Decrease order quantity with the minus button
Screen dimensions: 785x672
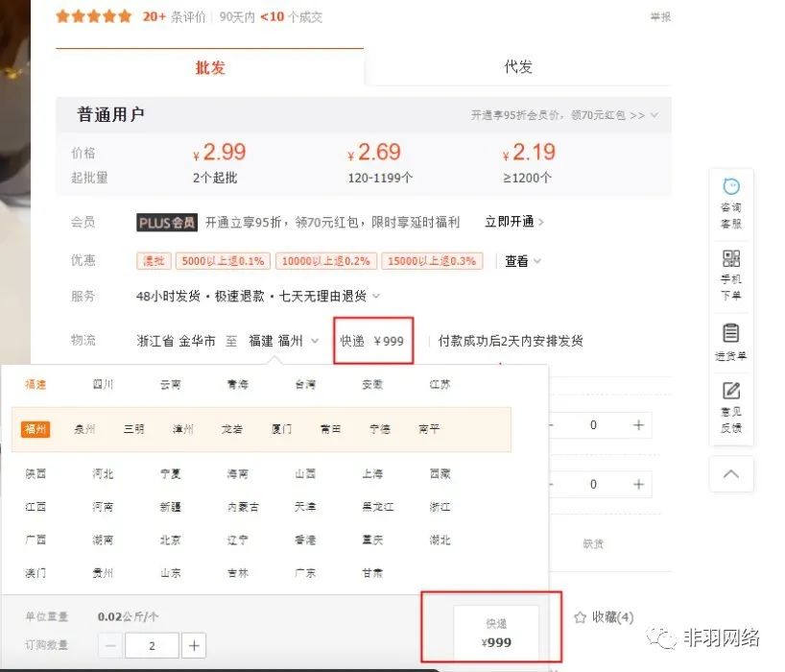109,645
